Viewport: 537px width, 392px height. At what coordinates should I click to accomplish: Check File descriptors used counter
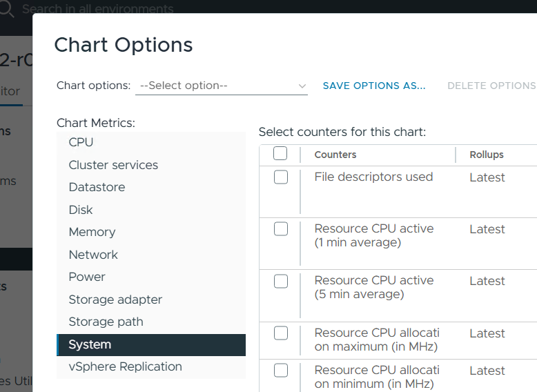coord(281,177)
